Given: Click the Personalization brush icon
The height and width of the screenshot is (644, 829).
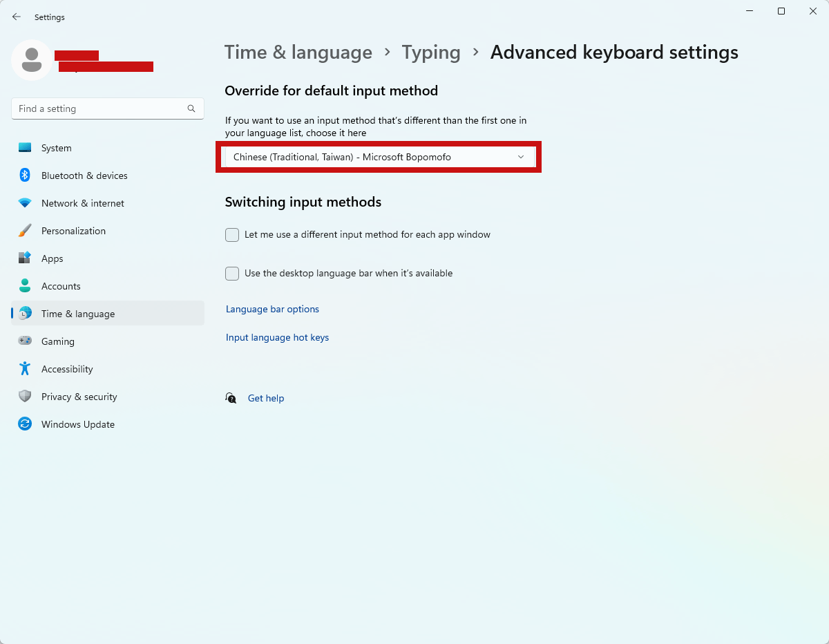Looking at the screenshot, I should pos(25,230).
